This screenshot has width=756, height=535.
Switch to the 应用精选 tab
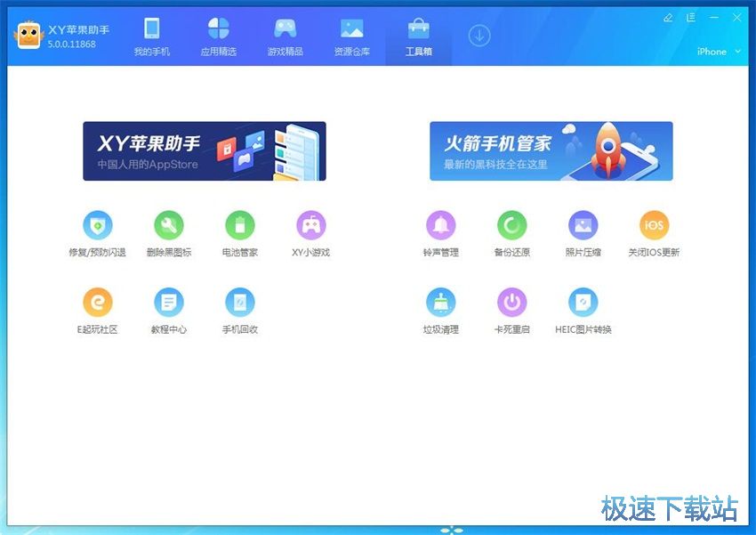[x=219, y=37]
